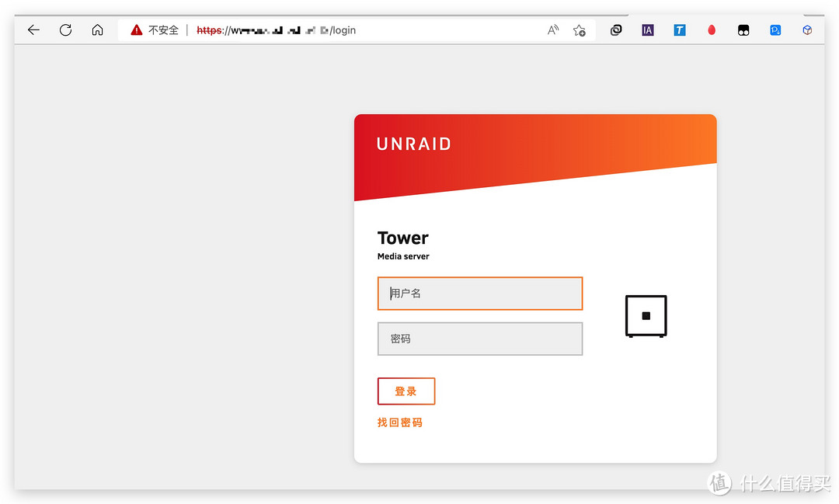Focus the 用户名 username field

click(480, 294)
